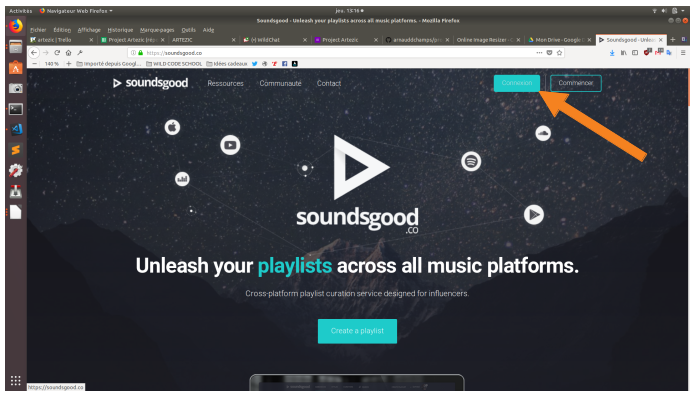Bookmark the page with the star icon
The height and width of the screenshot is (395, 693).
560,53
